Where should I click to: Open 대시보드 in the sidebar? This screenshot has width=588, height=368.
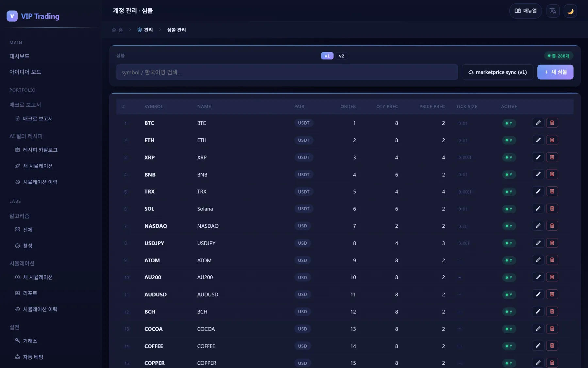click(x=20, y=56)
